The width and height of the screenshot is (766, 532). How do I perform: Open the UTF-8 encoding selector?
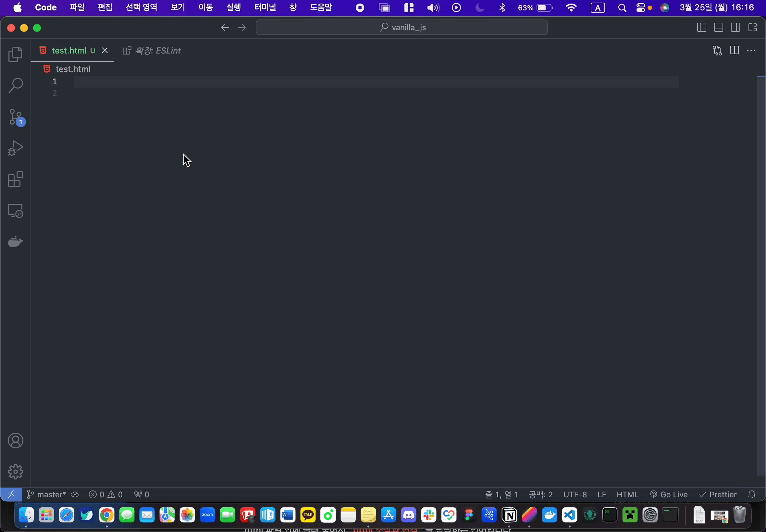[574, 494]
